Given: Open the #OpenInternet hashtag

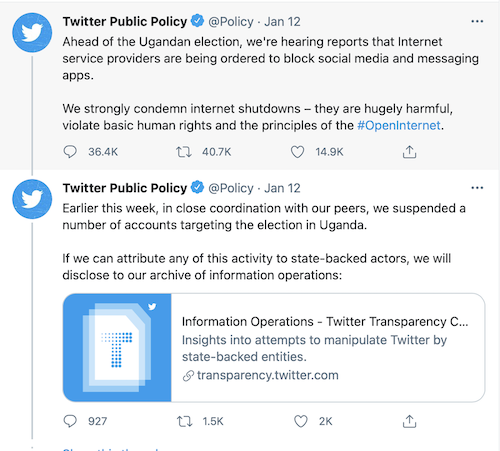Looking at the screenshot, I should 399,126.
